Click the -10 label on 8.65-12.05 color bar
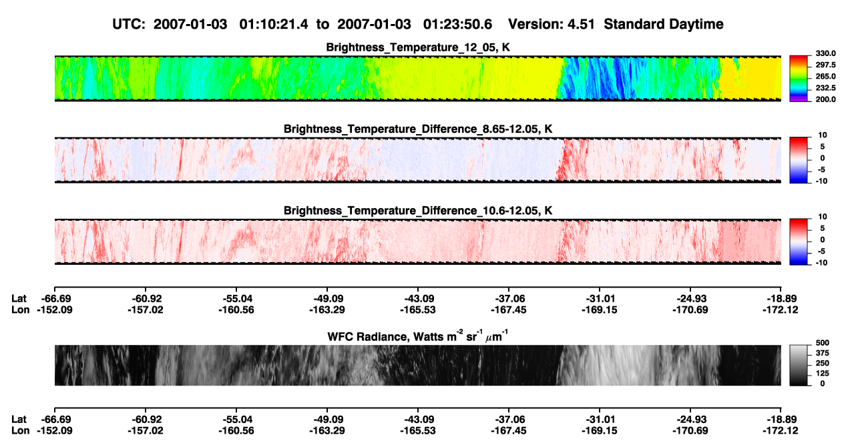The height and width of the screenshot is (445, 868). coord(822,181)
